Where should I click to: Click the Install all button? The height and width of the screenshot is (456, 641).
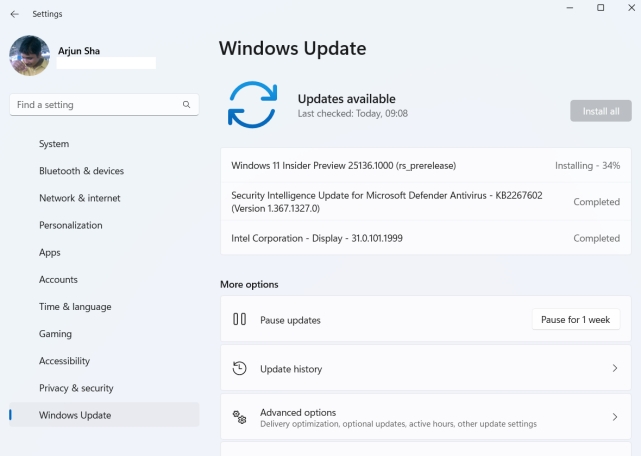(x=601, y=111)
